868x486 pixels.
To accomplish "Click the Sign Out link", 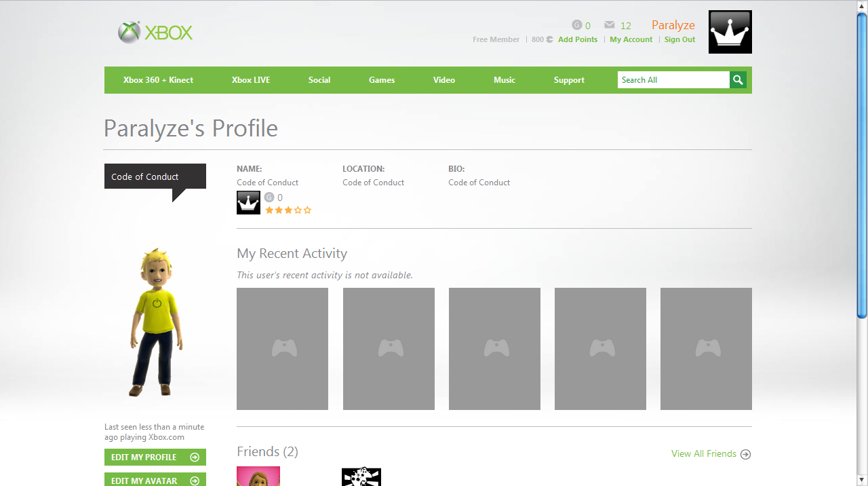I will pos(679,39).
